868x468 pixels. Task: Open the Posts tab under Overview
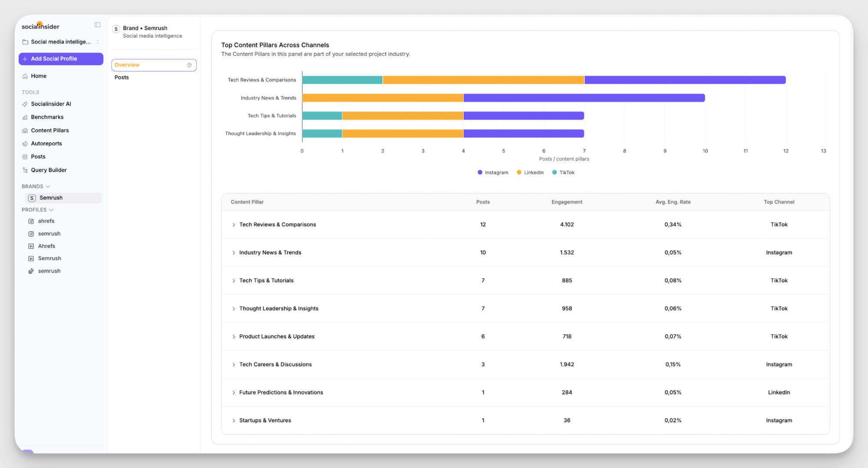click(x=122, y=77)
